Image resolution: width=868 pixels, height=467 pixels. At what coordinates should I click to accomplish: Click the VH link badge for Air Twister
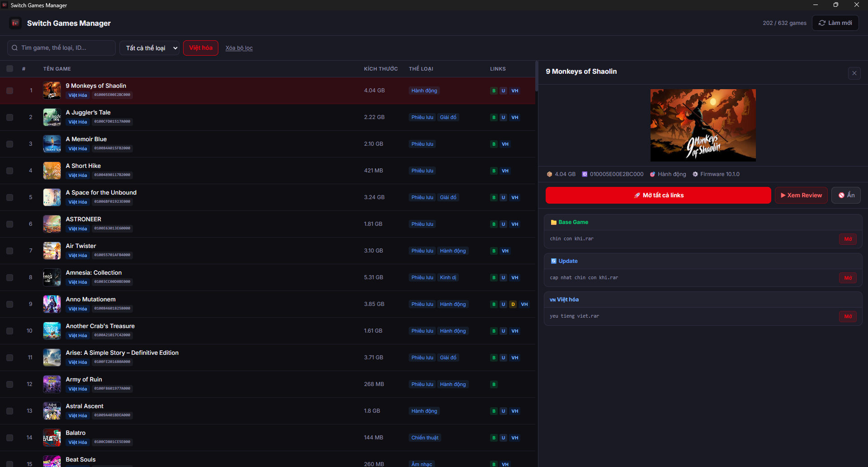(x=505, y=251)
